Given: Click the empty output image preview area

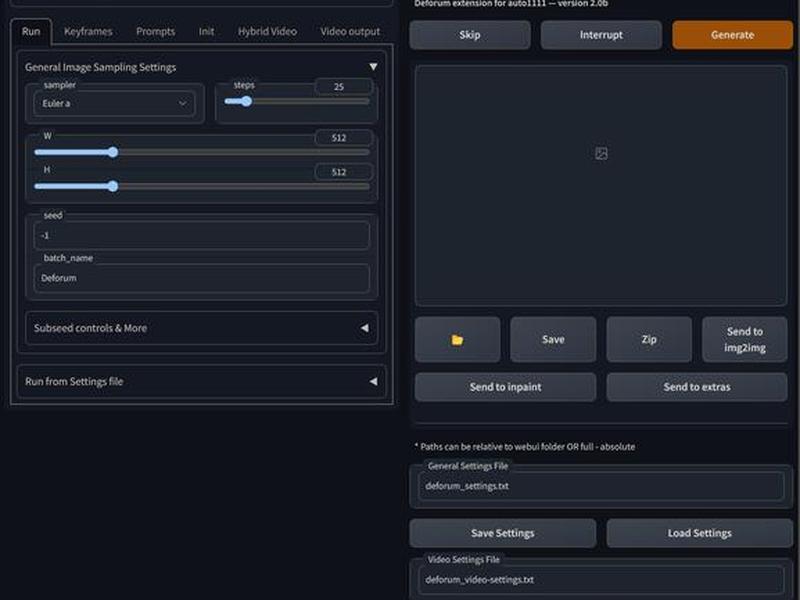Looking at the screenshot, I should pyautogui.click(x=601, y=185).
